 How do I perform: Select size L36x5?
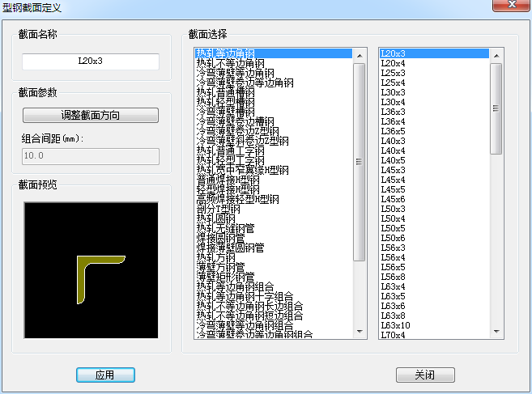pos(434,131)
